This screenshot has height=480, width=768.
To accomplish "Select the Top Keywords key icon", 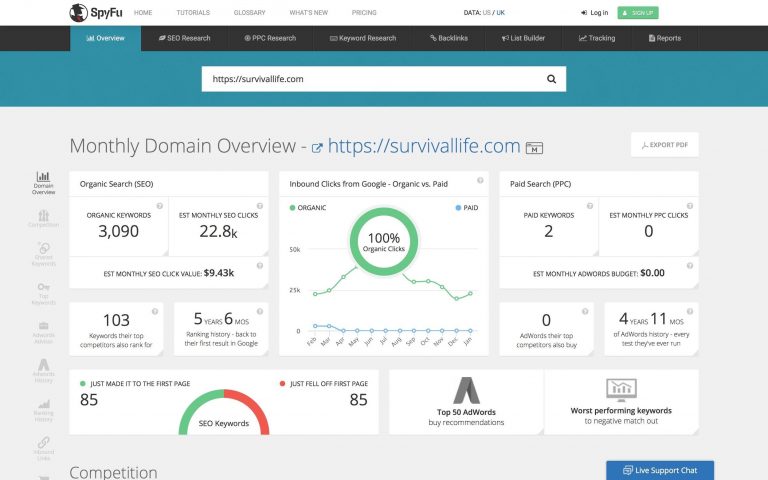I will point(44,288).
